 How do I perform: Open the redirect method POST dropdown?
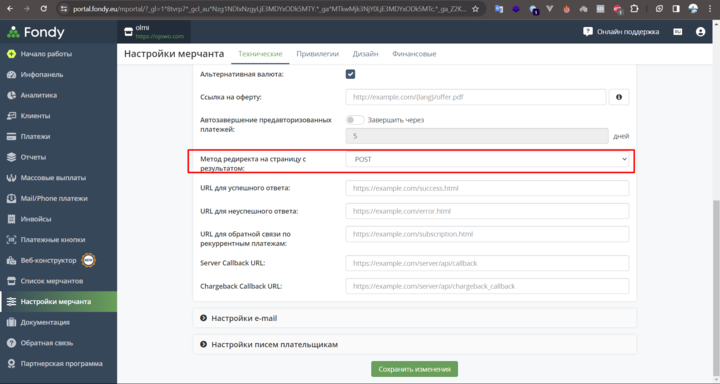point(487,159)
